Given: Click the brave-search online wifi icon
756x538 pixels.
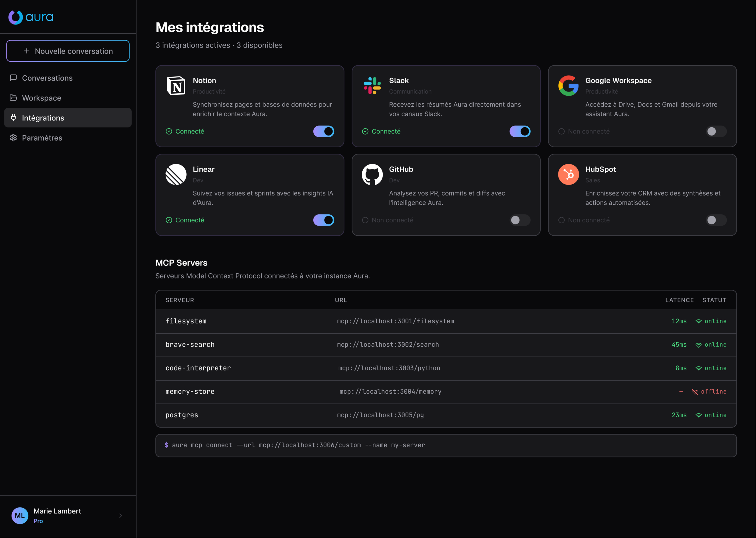Looking at the screenshot, I should coord(699,345).
